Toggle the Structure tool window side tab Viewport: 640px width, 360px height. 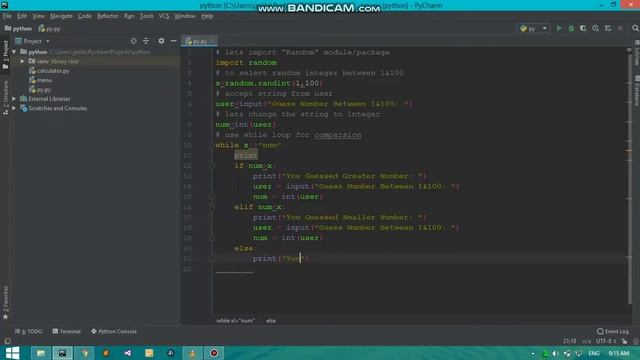tap(5, 97)
